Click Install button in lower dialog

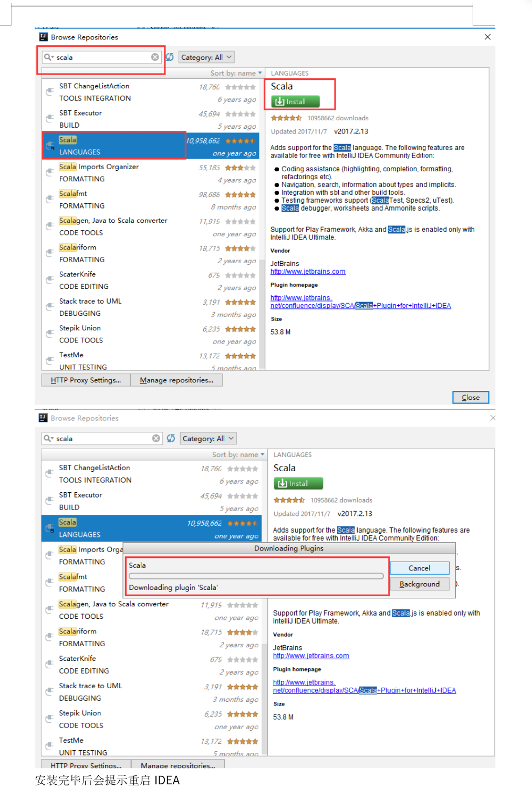point(298,483)
